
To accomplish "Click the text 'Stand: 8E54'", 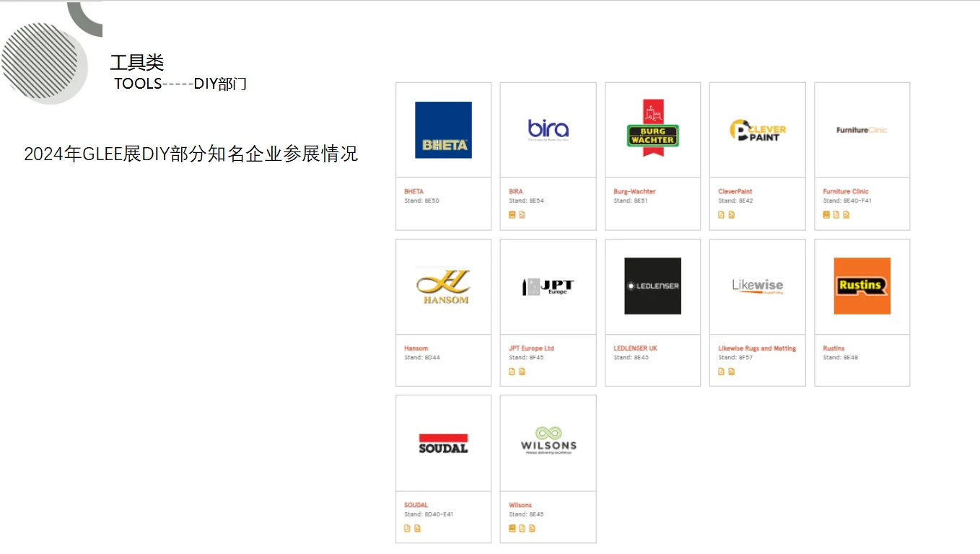I will pyautogui.click(x=526, y=201).
